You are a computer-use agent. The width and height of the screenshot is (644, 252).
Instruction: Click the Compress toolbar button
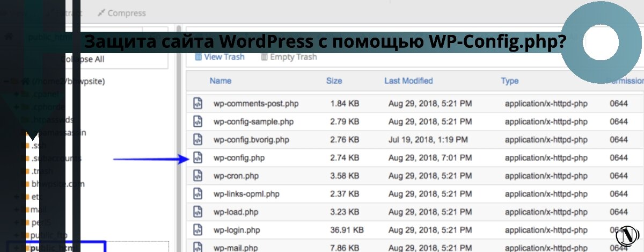[x=121, y=12]
